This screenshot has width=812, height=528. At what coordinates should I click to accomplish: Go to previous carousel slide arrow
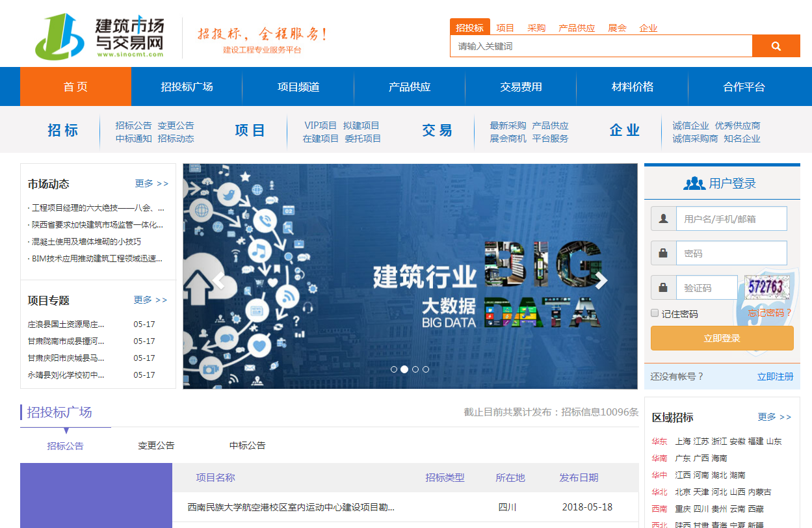pos(218,281)
